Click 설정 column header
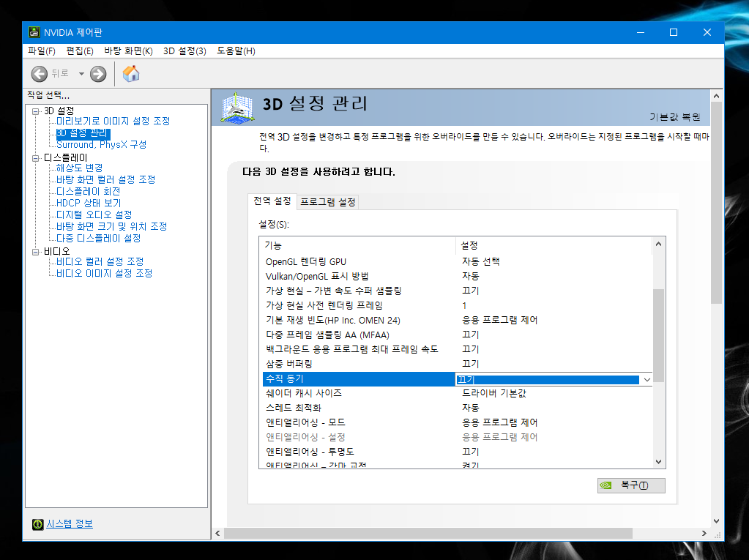This screenshot has width=749, height=560. (x=554, y=245)
